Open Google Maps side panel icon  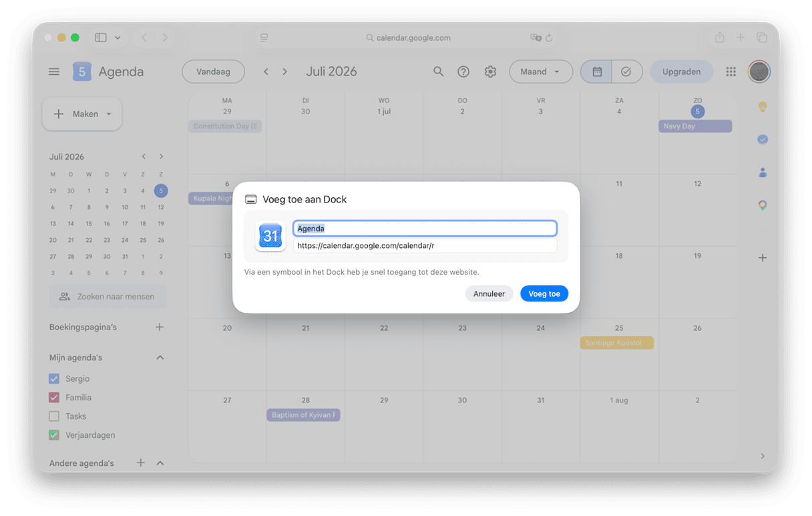[763, 205]
